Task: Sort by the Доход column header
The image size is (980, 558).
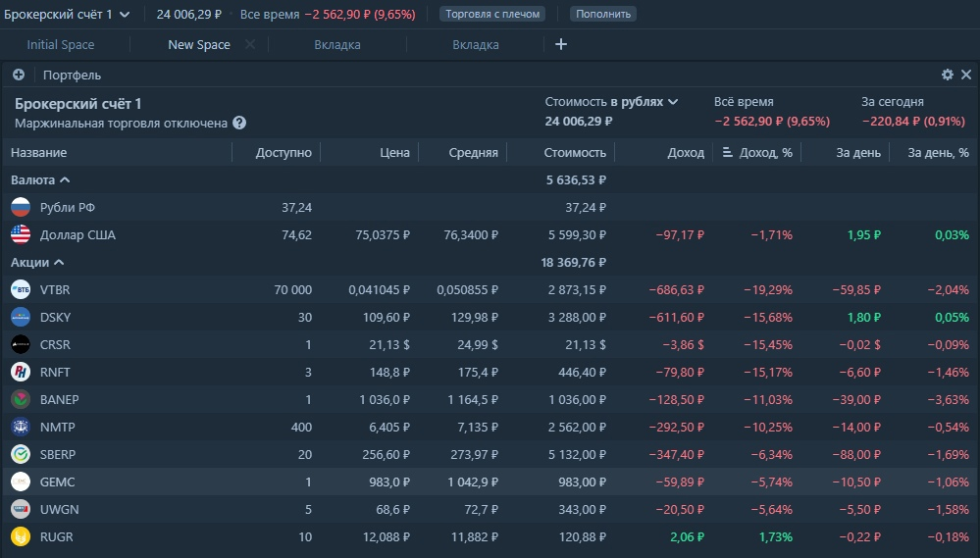Action: click(x=687, y=152)
